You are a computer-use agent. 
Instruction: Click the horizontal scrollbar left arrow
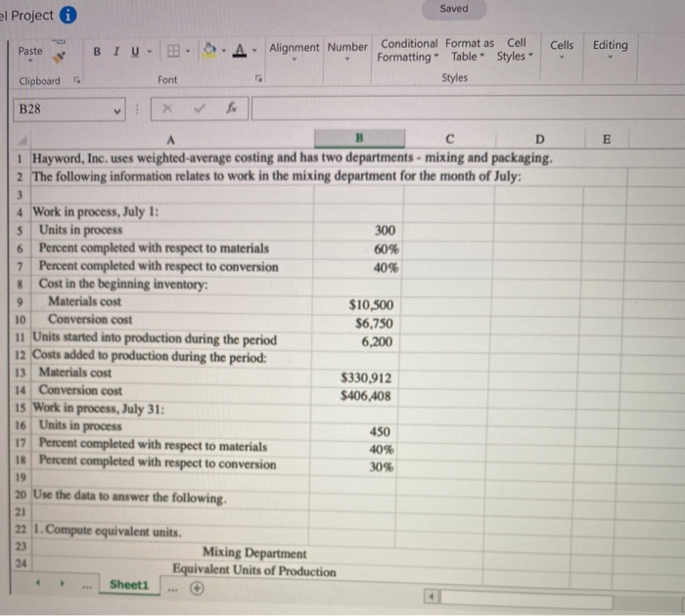pyautogui.click(x=432, y=596)
